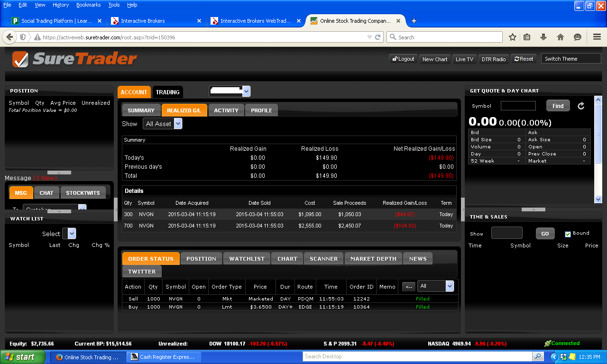Open the Firefox downloads arrow
Image resolution: width=607 pixels, height=364 pixels.
tap(543, 37)
